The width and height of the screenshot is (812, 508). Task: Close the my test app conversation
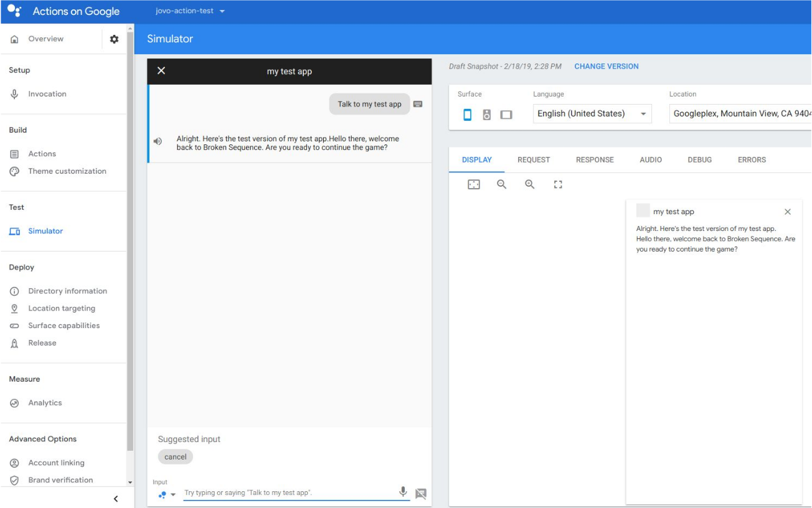click(161, 71)
